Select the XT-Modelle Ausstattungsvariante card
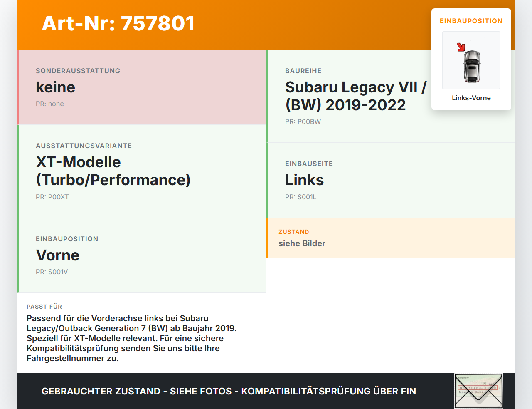 pyautogui.click(x=141, y=171)
